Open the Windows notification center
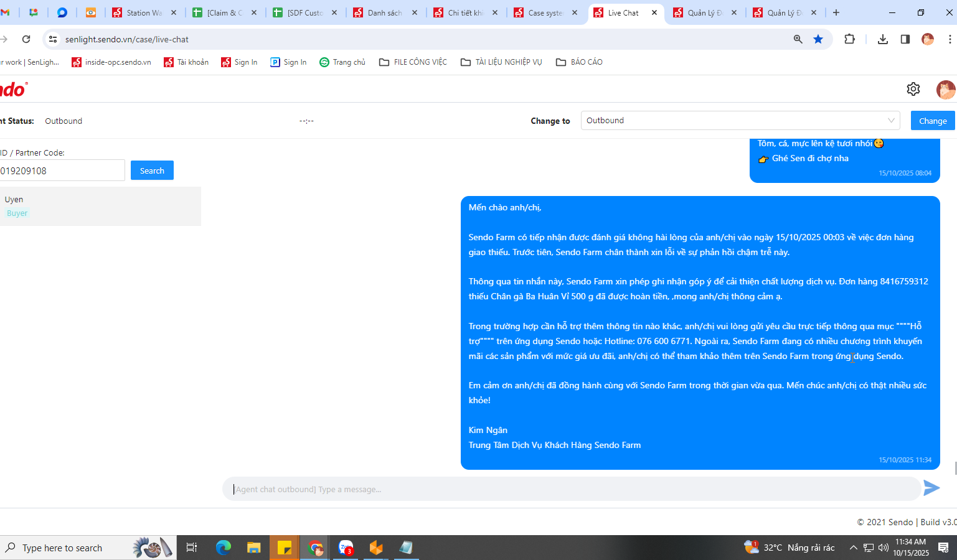This screenshot has height=560, width=957. pos(943,548)
